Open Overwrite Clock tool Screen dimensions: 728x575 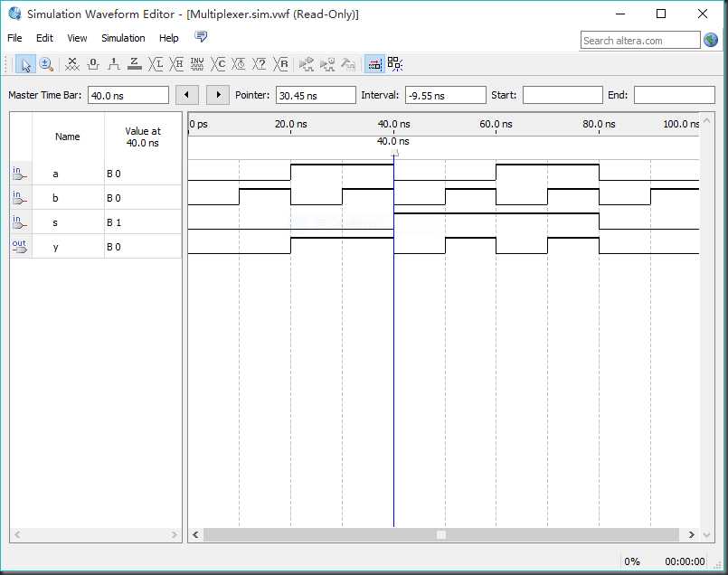[x=239, y=64]
